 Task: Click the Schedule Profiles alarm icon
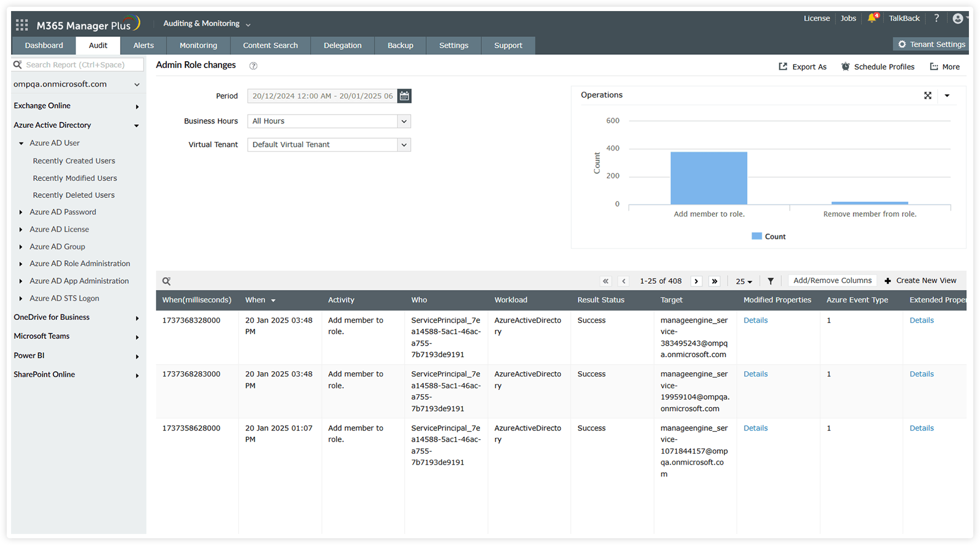click(x=845, y=66)
